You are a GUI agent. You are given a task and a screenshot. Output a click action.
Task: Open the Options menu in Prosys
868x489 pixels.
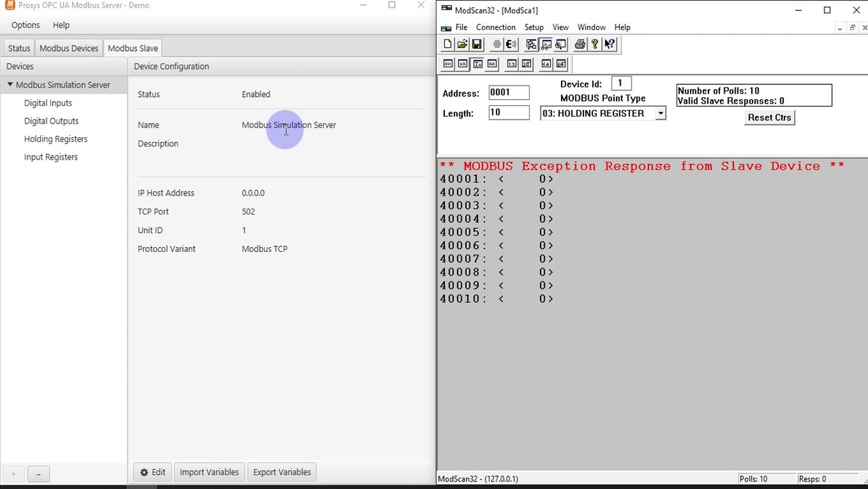pos(26,25)
